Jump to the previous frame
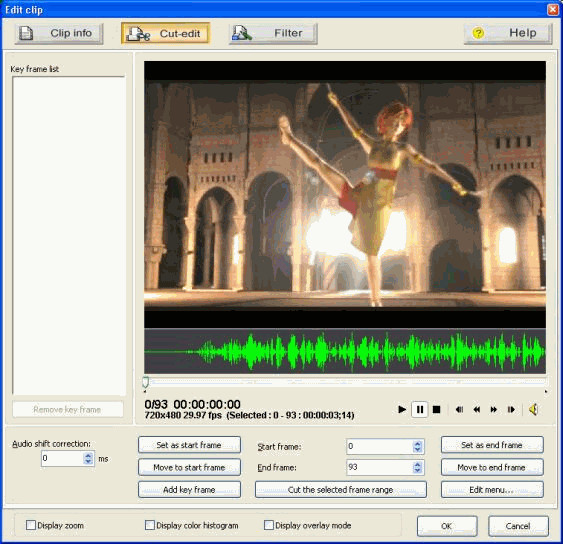The height and width of the screenshot is (544, 563). click(x=459, y=409)
